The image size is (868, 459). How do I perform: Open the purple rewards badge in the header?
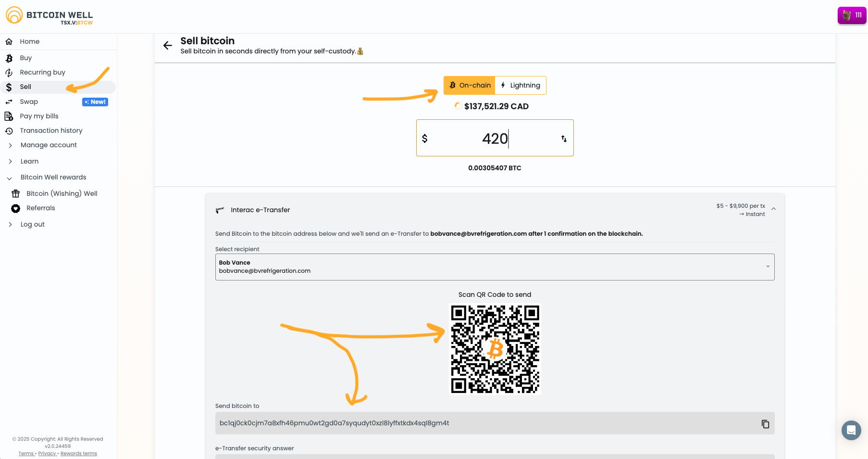point(852,15)
